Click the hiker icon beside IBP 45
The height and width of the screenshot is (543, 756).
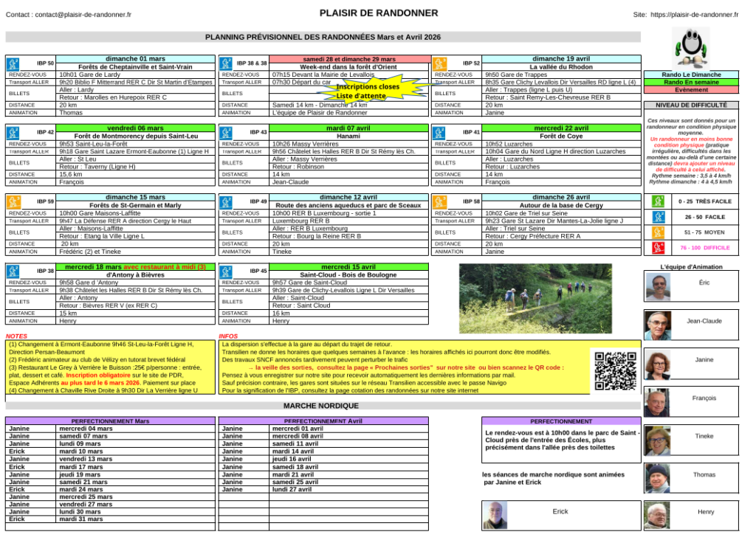tap(227, 271)
